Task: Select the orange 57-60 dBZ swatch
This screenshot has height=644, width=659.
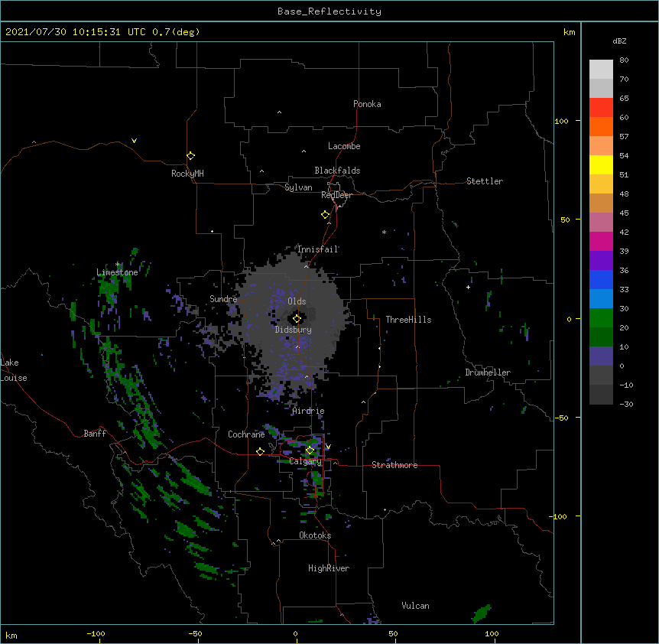Action: coord(601,126)
